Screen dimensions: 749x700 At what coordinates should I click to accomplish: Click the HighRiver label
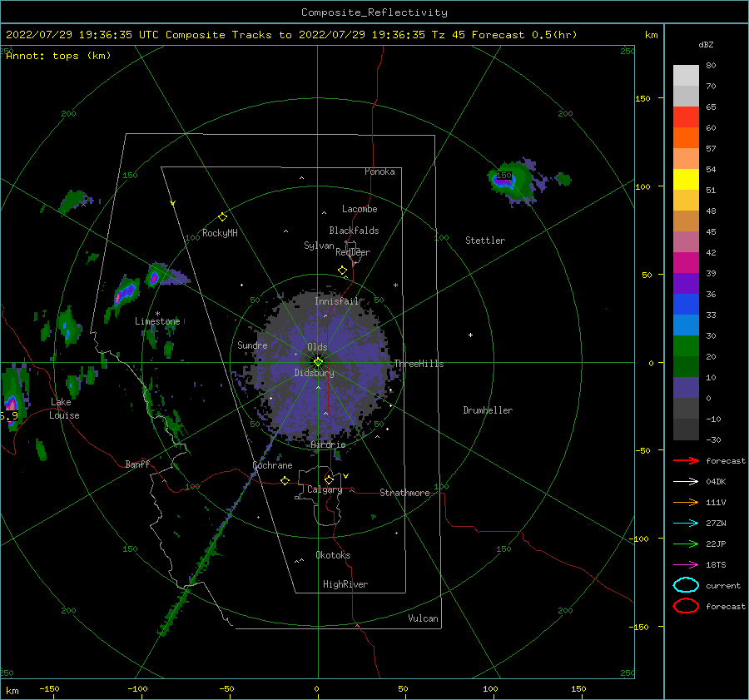(x=345, y=584)
